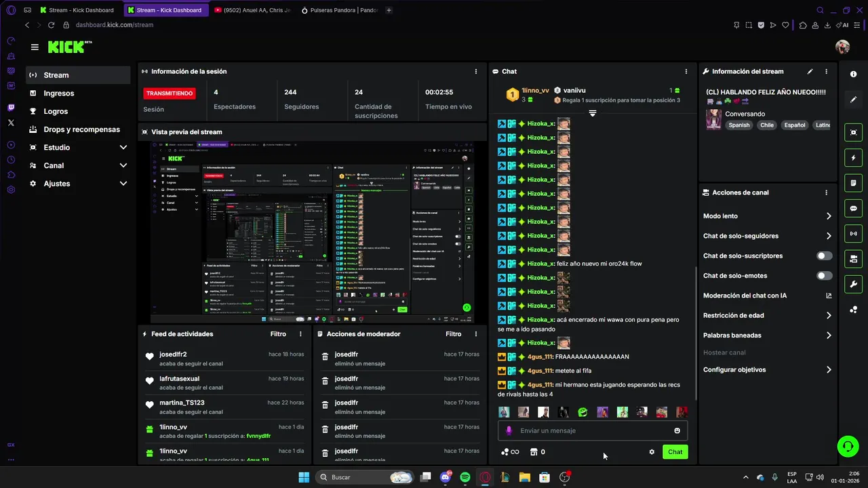Toggle Chat de solo-suscriptores switch
The image size is (868, 488).
pyautogui.click(x=825, y=256)
